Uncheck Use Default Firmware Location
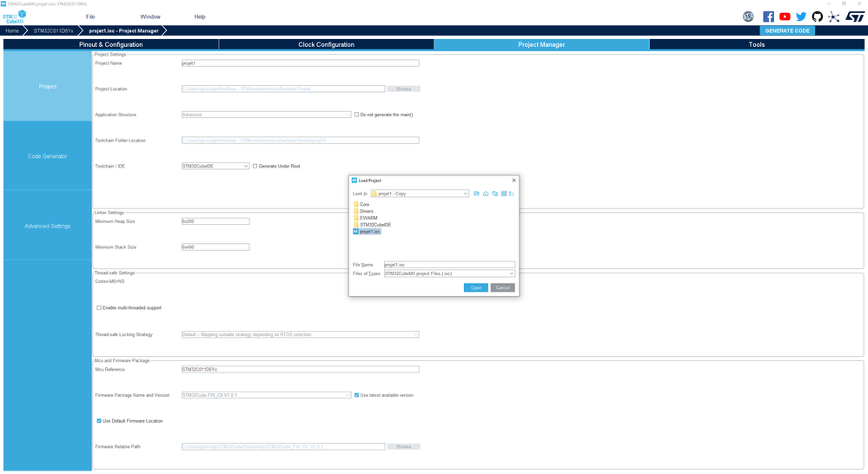Image resolution: width=868 pixels, height=474 pixels. [99, 421]
